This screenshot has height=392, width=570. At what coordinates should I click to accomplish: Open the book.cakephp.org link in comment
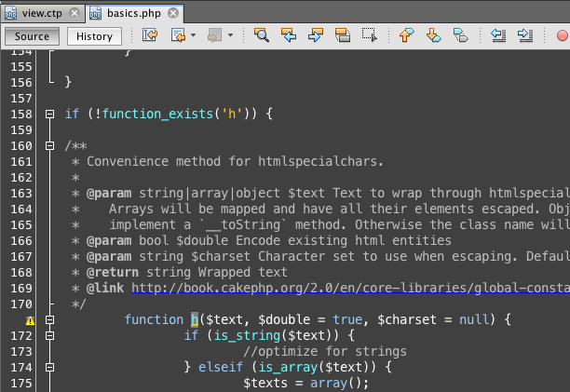tap(350, 288)
